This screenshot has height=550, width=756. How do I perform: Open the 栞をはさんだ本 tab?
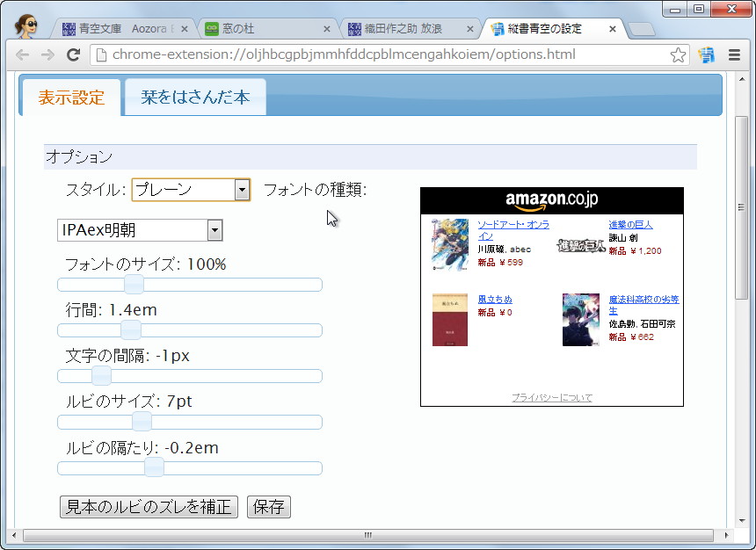point(195,97)
